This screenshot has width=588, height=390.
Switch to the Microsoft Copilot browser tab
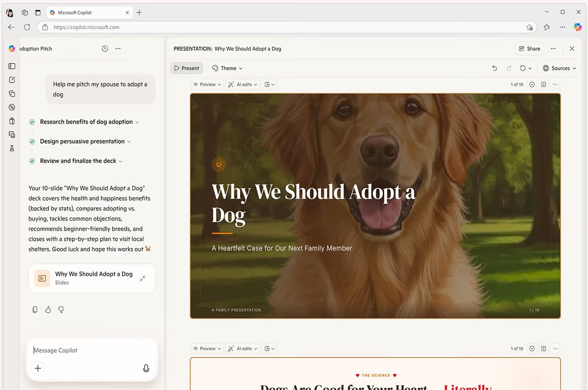click(82, 12)
